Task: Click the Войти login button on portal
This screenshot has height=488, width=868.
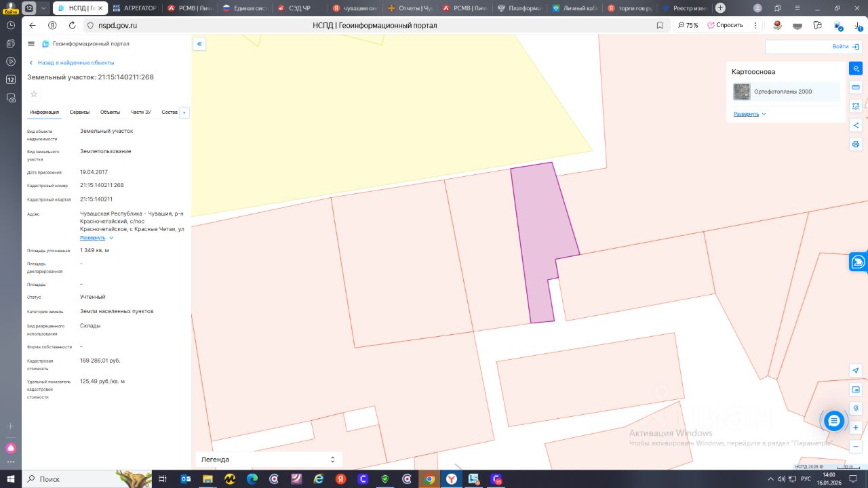Action: click(x=812, y=47)
